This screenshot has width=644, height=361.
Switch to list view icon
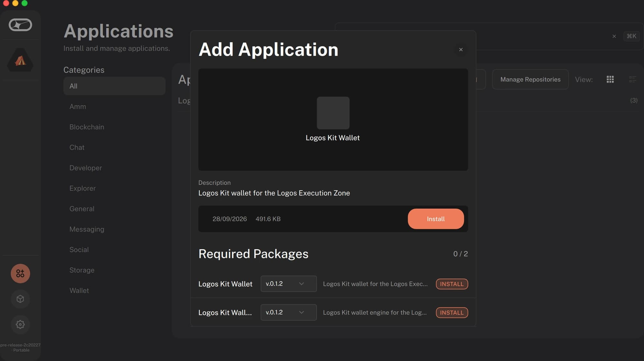[632, 79]
